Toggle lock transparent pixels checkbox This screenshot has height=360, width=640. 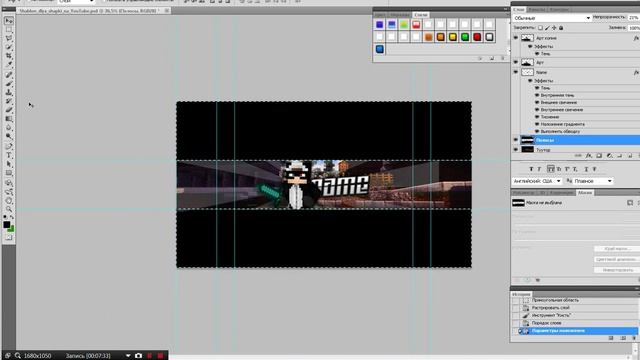click(x=540, y=28)
